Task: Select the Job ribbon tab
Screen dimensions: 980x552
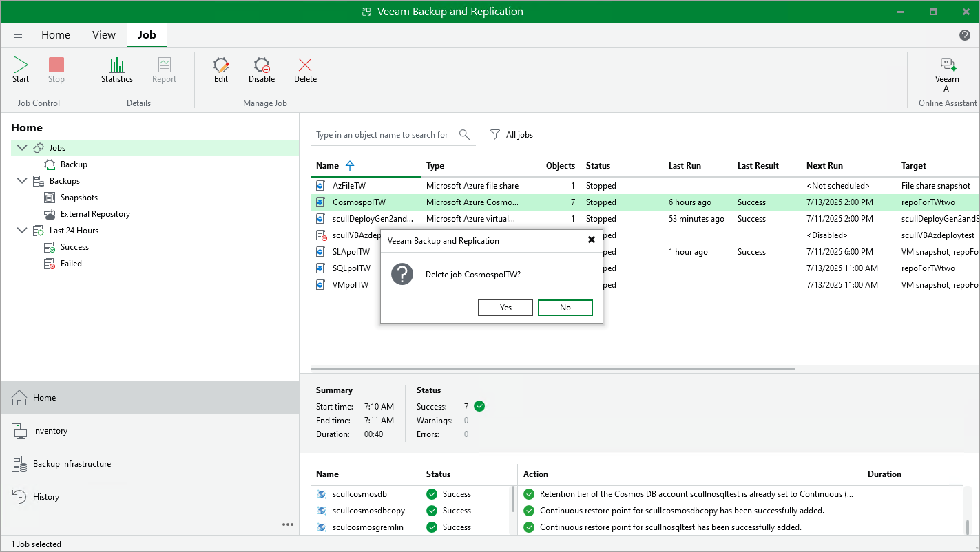Action: pos(147,35)
